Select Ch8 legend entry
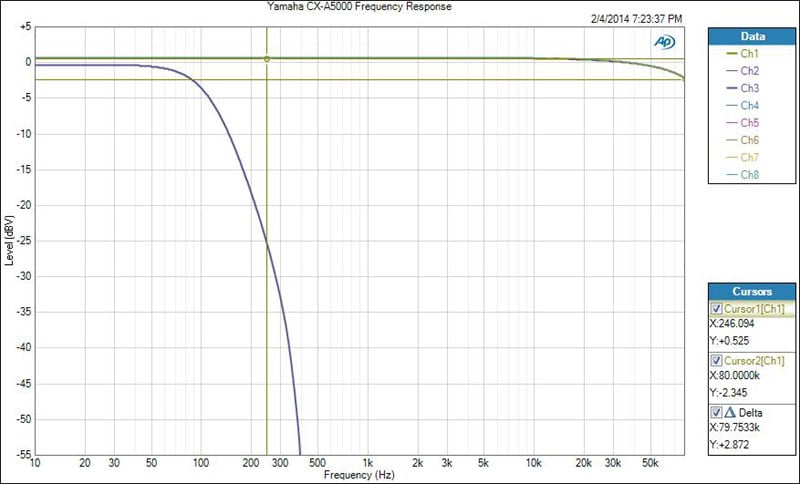 coord(750,175)
